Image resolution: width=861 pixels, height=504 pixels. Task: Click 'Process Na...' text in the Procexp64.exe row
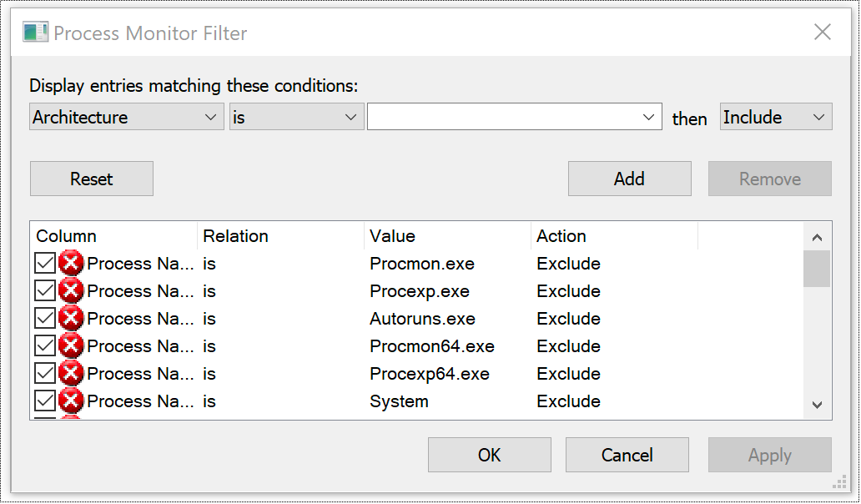tap(140, 373)
